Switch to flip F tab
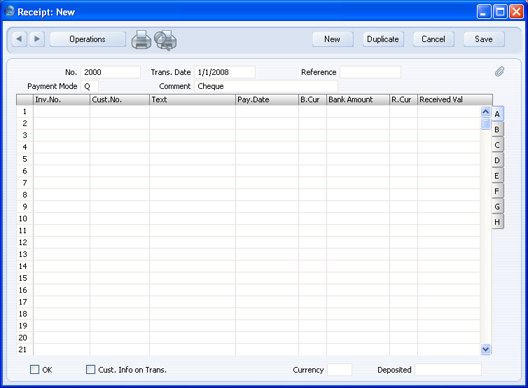 [x=497, y=191]
